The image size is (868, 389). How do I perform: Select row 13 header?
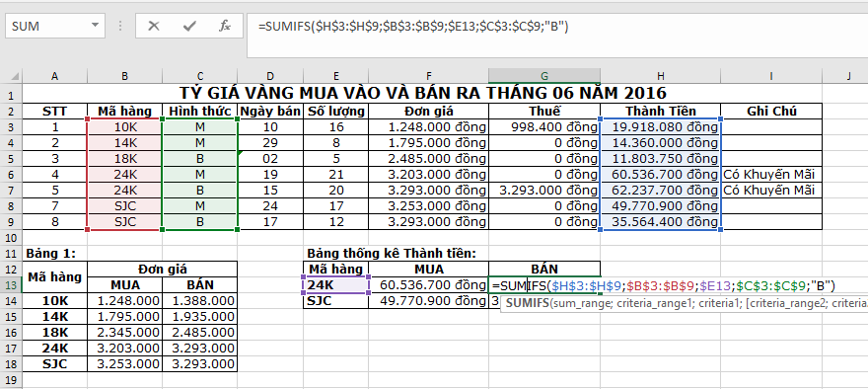[x=11, y=285]
